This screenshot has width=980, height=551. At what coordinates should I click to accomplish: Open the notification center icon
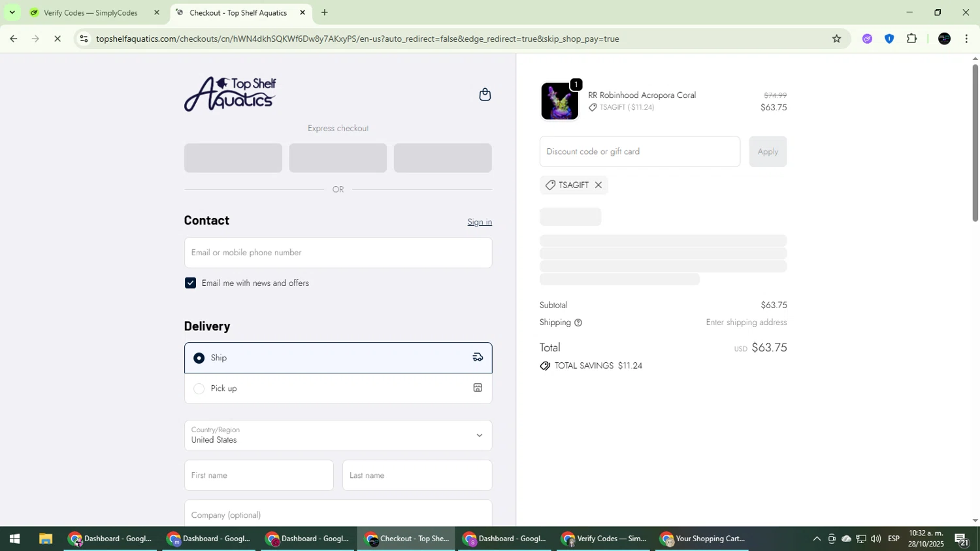[x=962, y=539]
